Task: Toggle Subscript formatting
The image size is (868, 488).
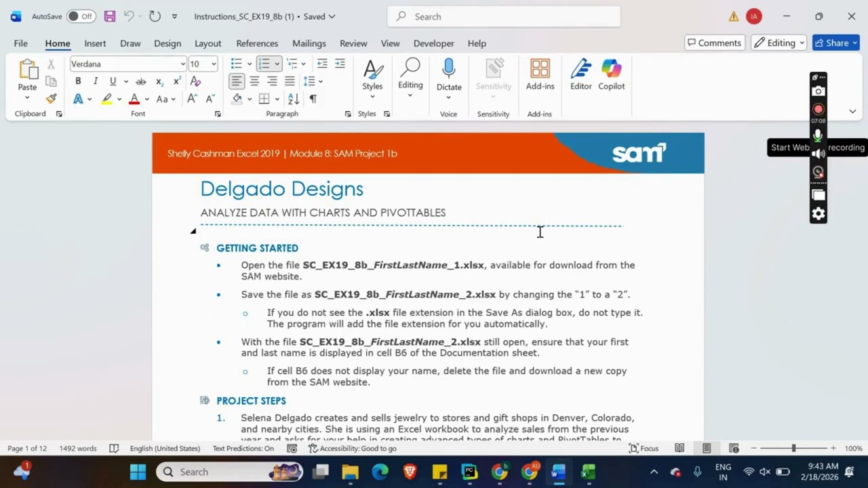Action: (159, 81)
